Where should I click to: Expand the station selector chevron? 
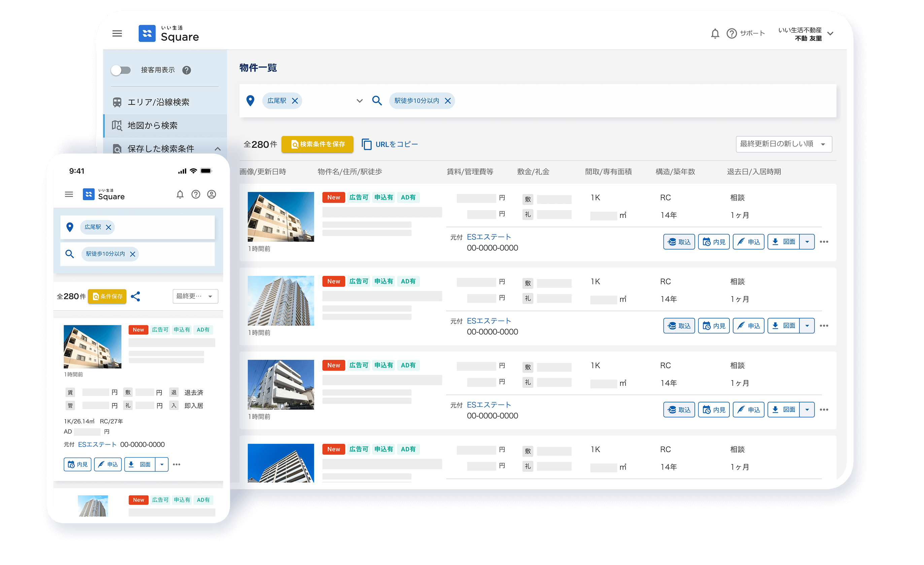tap(359, 101)
